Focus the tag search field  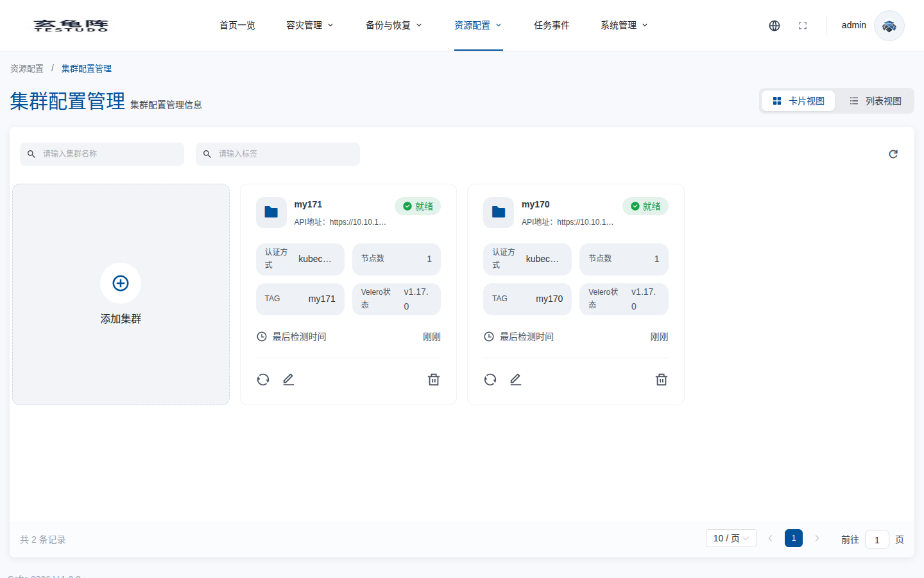point(278,154)
